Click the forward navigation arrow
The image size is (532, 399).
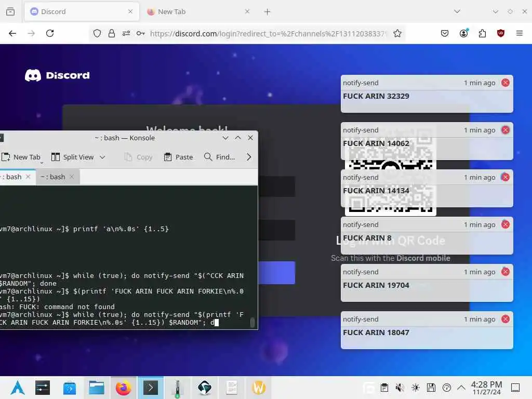[31, 33]
